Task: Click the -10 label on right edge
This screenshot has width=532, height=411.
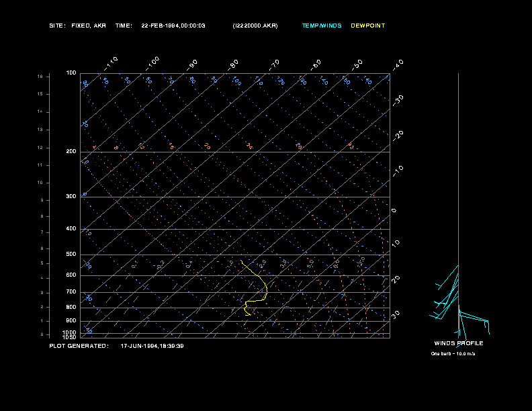Action: [x=398, y=171]
